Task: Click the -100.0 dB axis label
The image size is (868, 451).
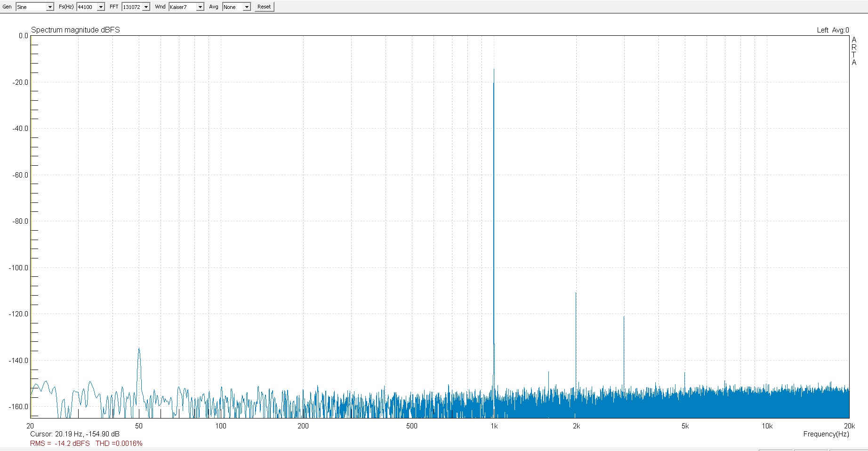Action: [18, 268]
